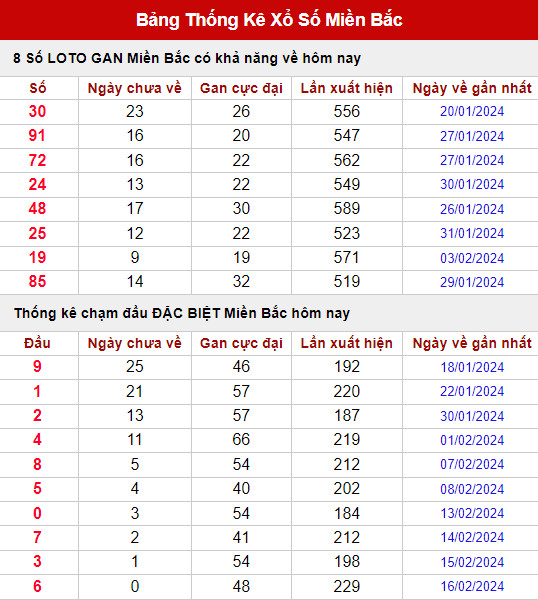Screen dimensions: 538x600
Task: Open the 26/01/2024 date link
Action: [472, 209]
